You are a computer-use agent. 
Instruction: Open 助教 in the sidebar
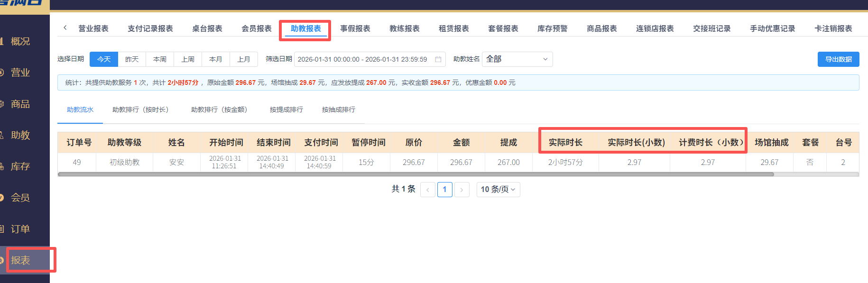[20, 135]
